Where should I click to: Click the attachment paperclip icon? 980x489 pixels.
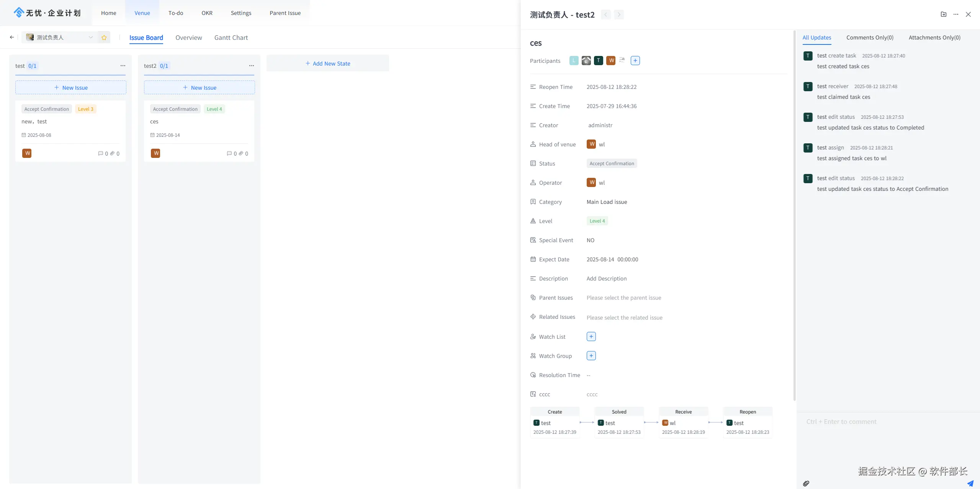[806, 483]
